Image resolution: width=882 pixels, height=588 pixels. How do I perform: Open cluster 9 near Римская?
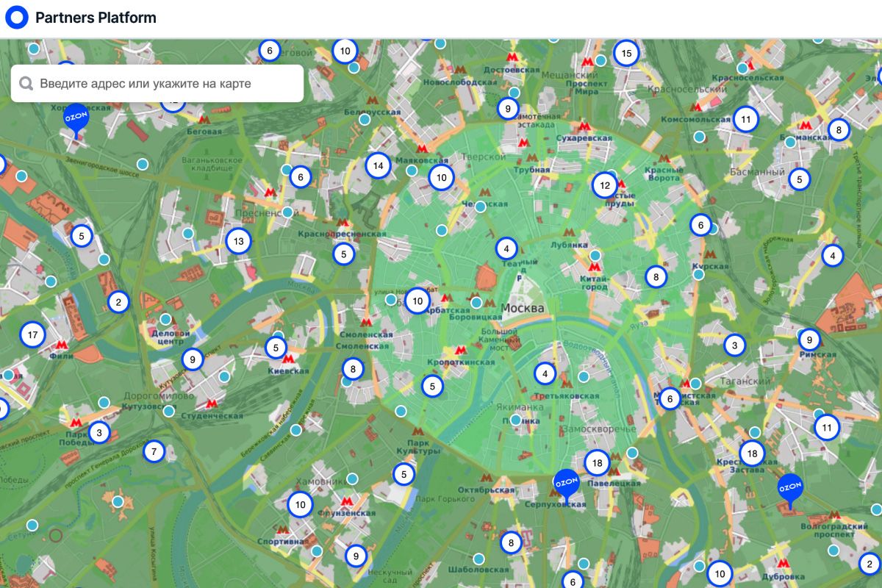pyautogui.click(x=809, y=340)
